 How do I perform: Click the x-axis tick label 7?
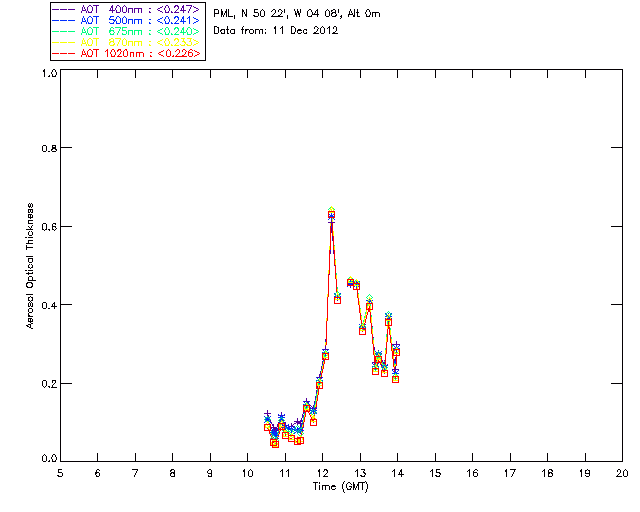pos(135,473)
